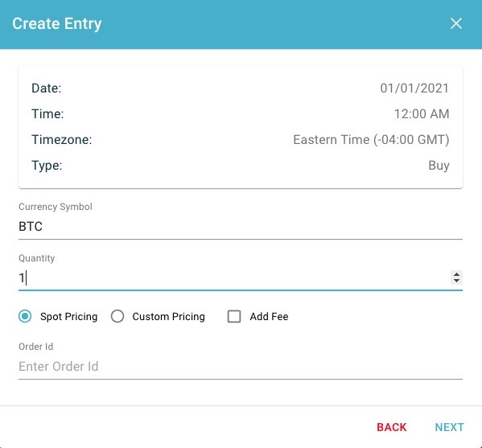Image resolution: width=482 pixels, height=448 pixels.
Task: Proceed with the NEXT button
Action: (x=450, y=427)
